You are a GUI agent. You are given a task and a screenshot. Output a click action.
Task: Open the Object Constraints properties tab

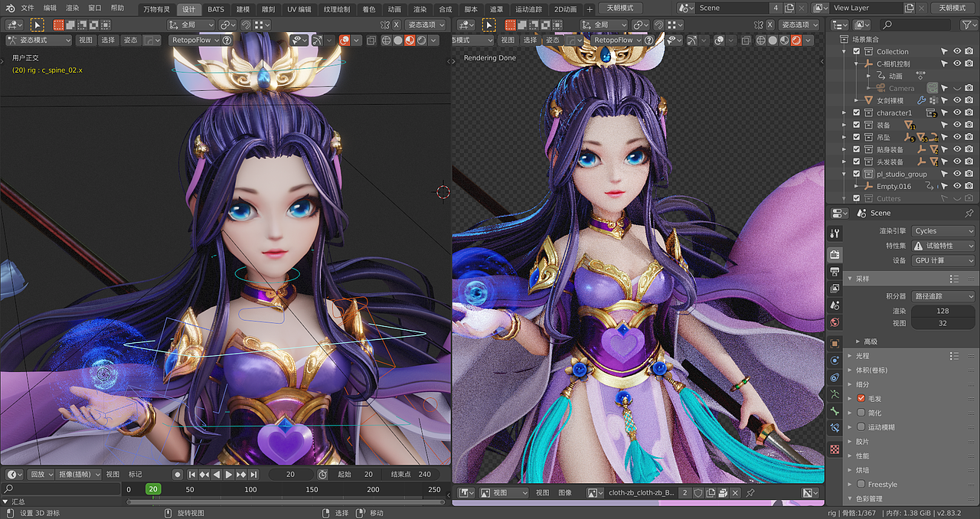pyautogui.click(x=835, y=377)
